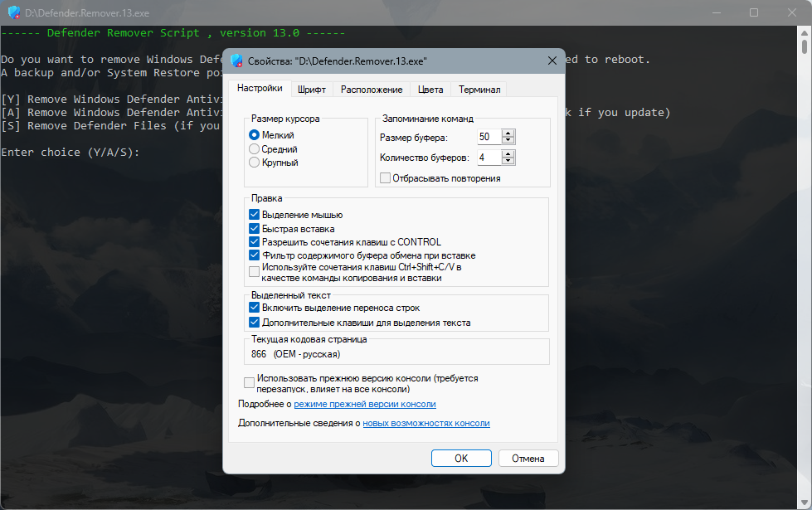Toggle Выделение мышью checkbox

point(255,214)
